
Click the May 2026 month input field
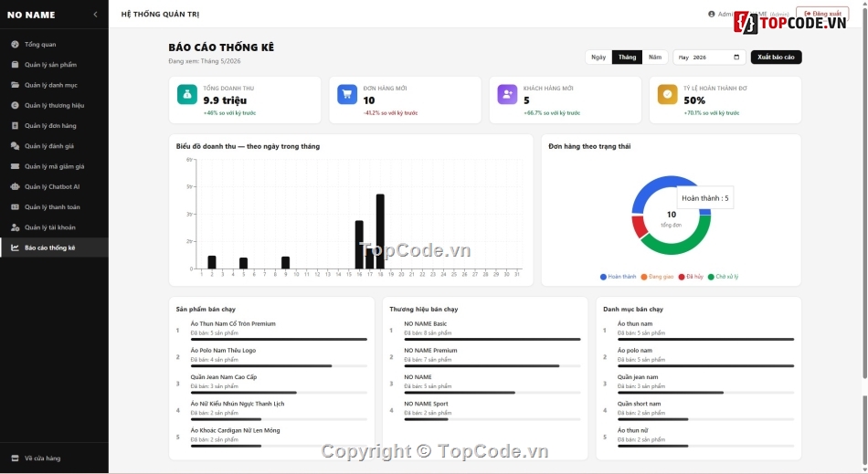(x=709, y=57)
